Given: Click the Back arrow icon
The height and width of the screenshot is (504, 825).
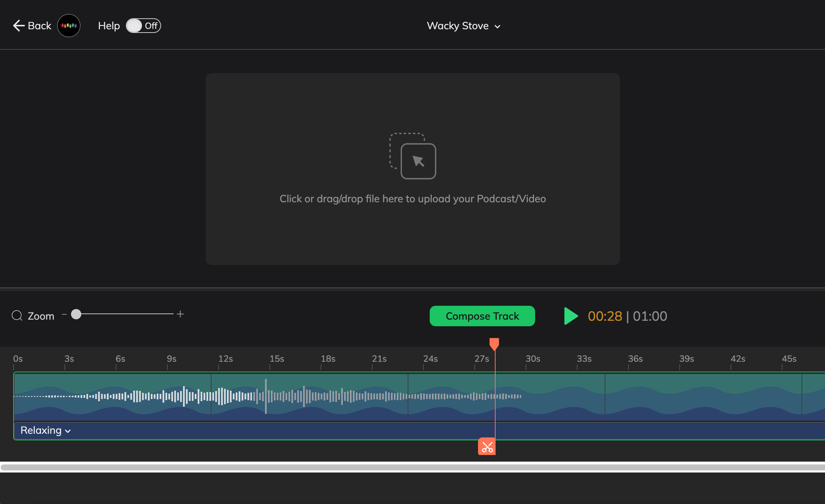Looking at the screenshot, I should tap(18, 26).
